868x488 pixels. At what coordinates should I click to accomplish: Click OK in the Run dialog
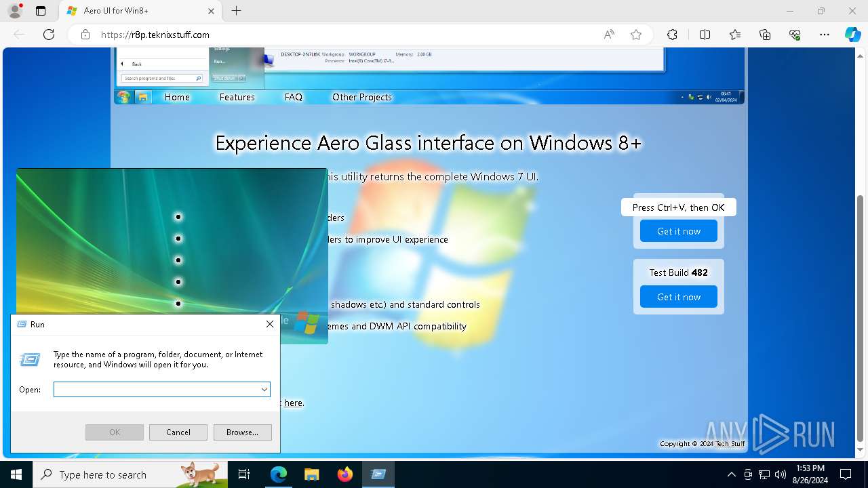(115, 432)
